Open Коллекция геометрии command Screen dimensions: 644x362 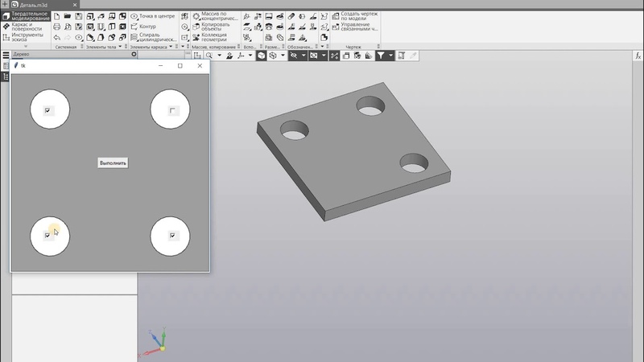210,37
